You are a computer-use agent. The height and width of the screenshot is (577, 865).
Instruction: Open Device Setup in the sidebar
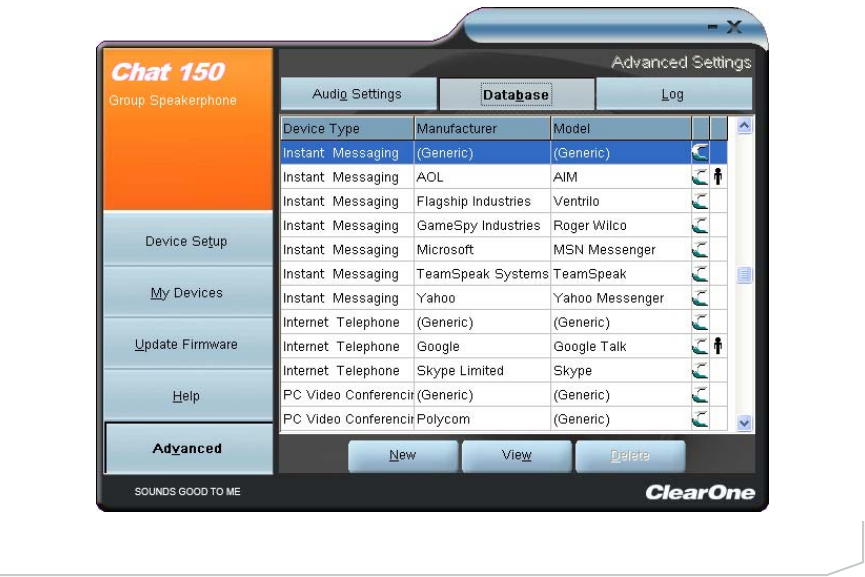click(x=187, y=241)
